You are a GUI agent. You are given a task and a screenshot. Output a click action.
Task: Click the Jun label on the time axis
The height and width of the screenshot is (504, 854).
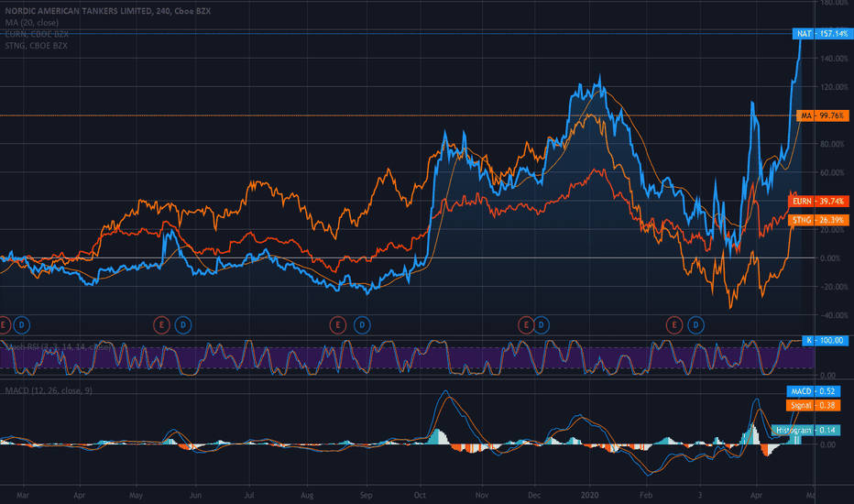[195, 495]
